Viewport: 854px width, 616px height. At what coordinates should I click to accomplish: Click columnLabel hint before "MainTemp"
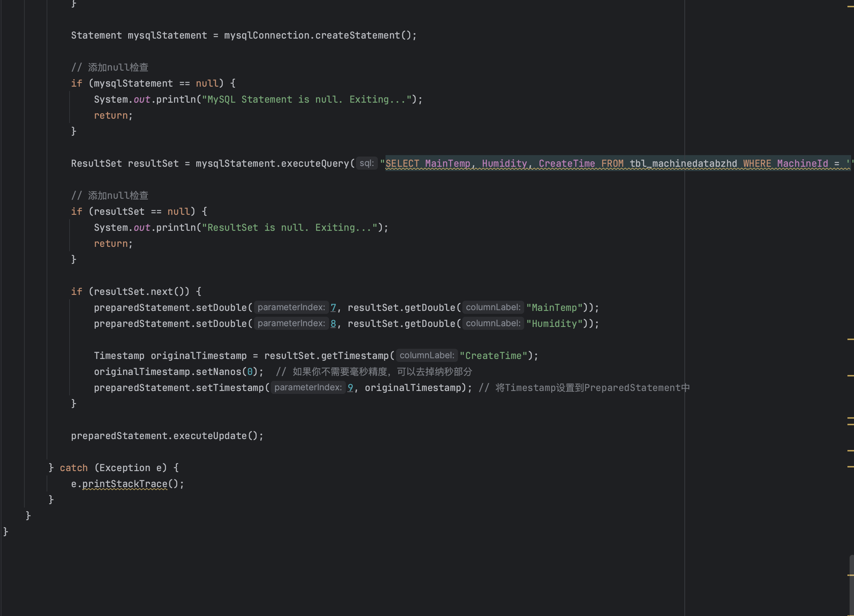[x=493, y=307]
